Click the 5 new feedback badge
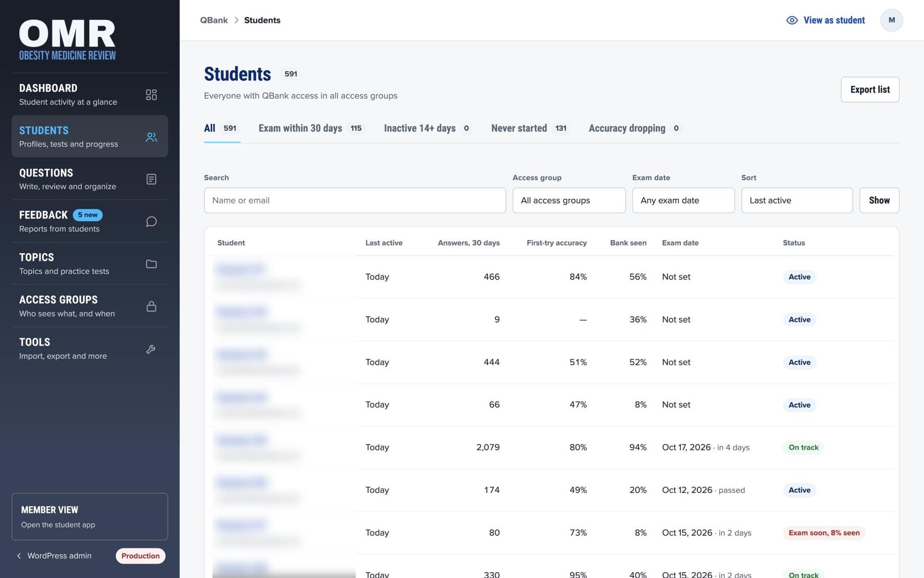 pyautogui.click(x=87, y=215)
